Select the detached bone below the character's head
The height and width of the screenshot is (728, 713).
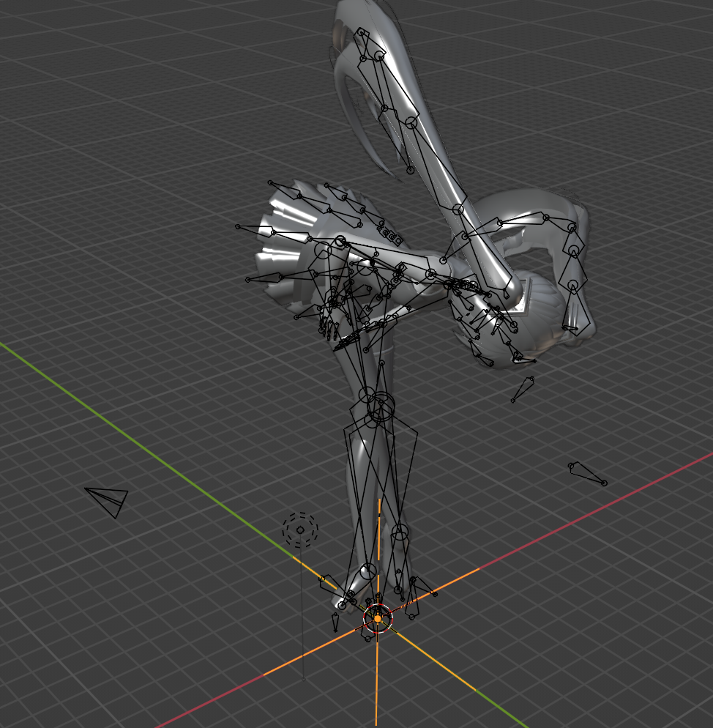point(523,389)
